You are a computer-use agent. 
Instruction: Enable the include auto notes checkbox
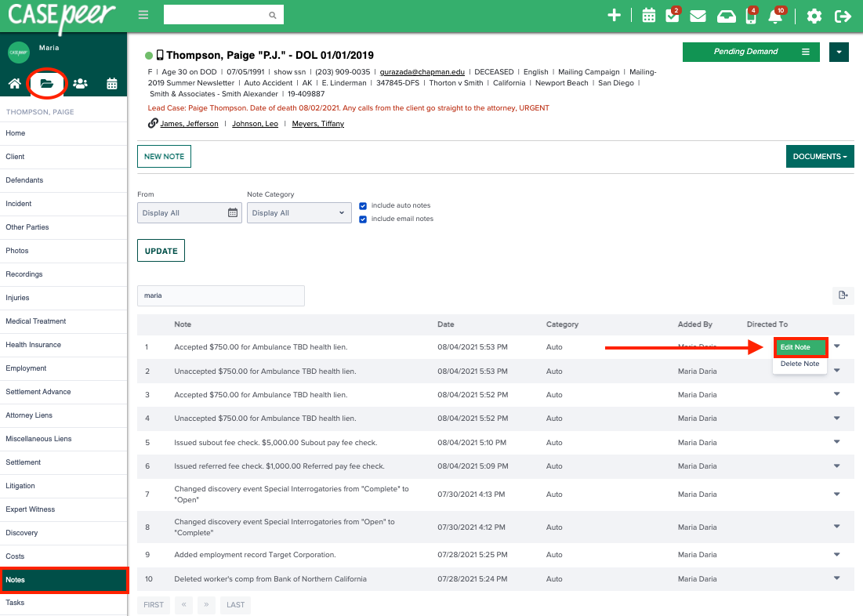[x=362, y=206]
